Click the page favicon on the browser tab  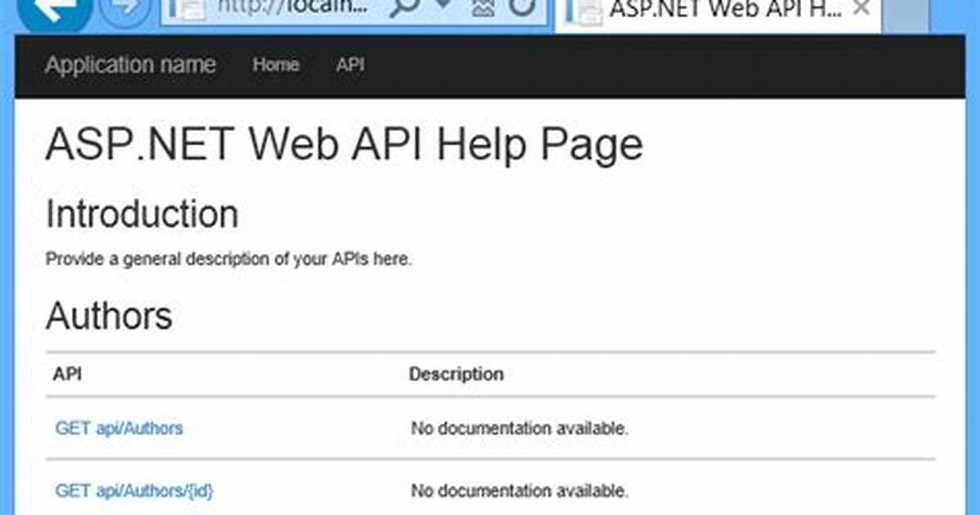(583, 12)
